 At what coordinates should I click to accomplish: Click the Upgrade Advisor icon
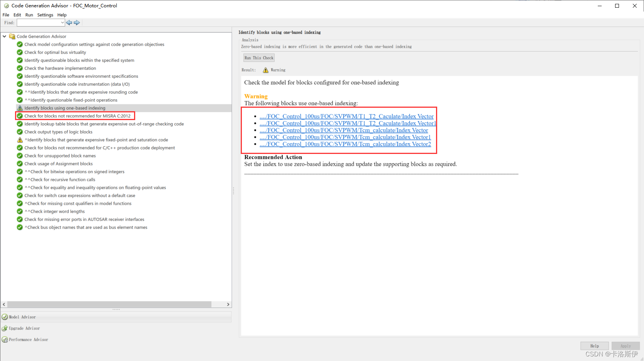(x=5, y=328)
